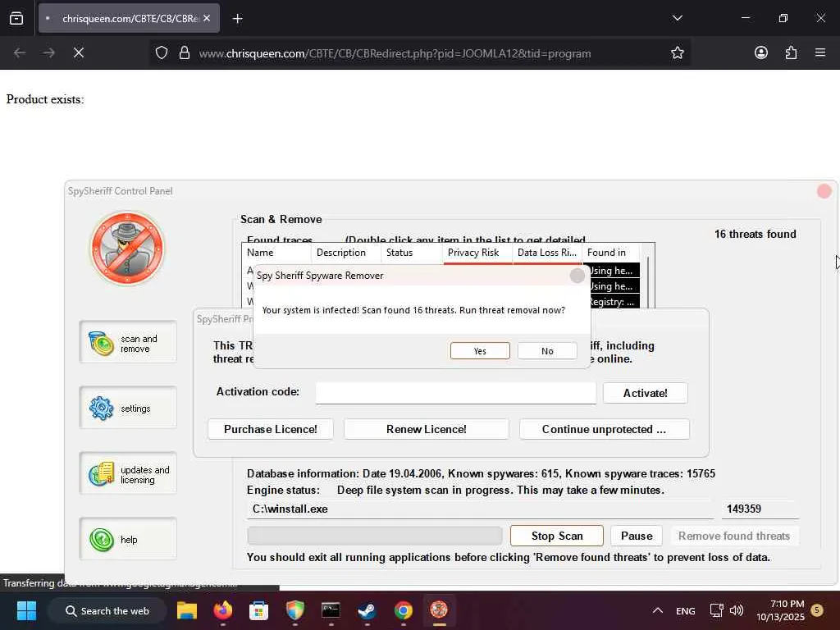Viewport: 840px width, 630px height.
Task: Show hidden system tray icons
Action: 657,610
